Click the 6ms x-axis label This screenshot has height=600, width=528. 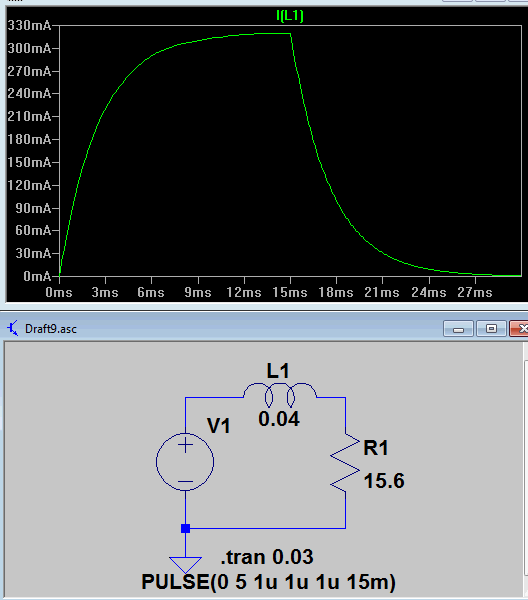pyautogui.click(x=151, y=293)
